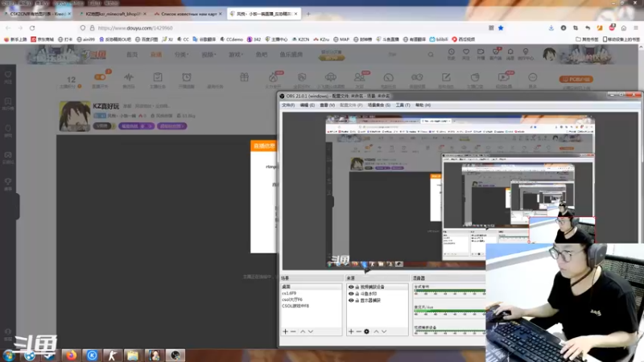Open the gift box icon in streamer toolbar

[245, 77]
